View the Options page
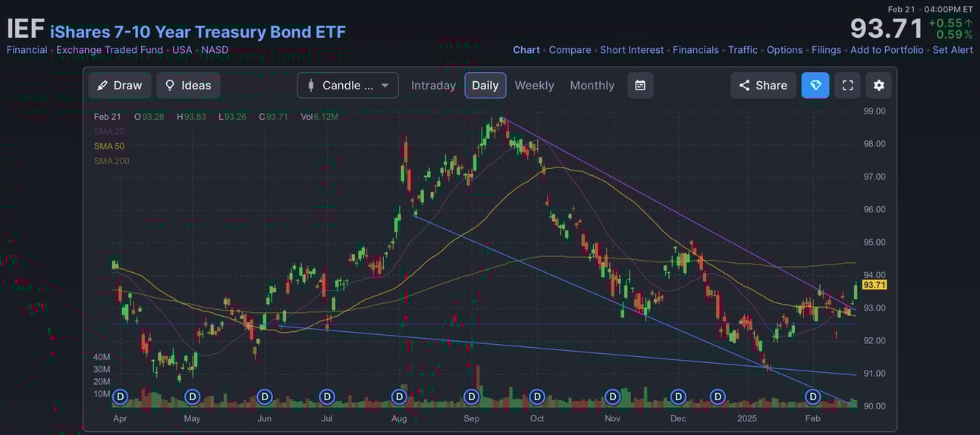The width and height of the screenshot is (980, 435). point(784,50)
